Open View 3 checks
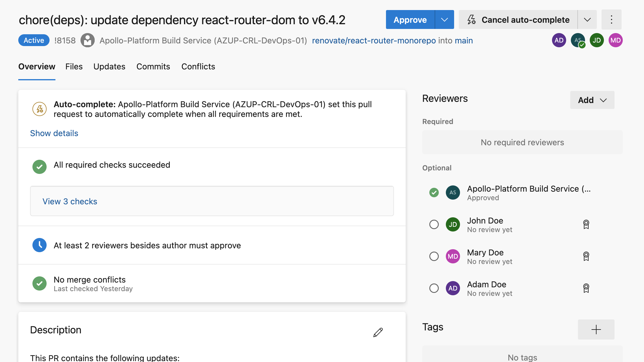Image resolution: width=644 pixels, height=362 pixels. pos(70,201)
